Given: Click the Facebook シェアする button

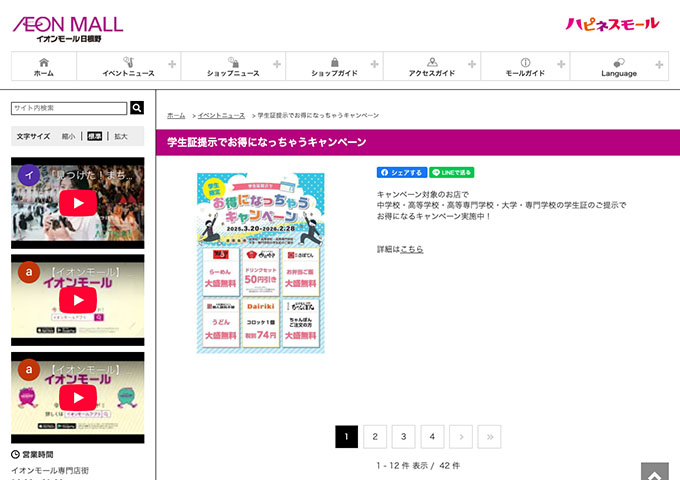Looking at the screenshot, I should click(x=401, y=172).
